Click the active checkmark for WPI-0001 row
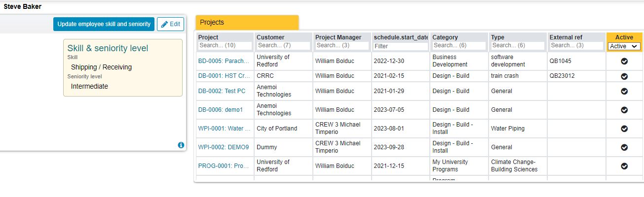 pyautogui.click(x=624, y=129)
